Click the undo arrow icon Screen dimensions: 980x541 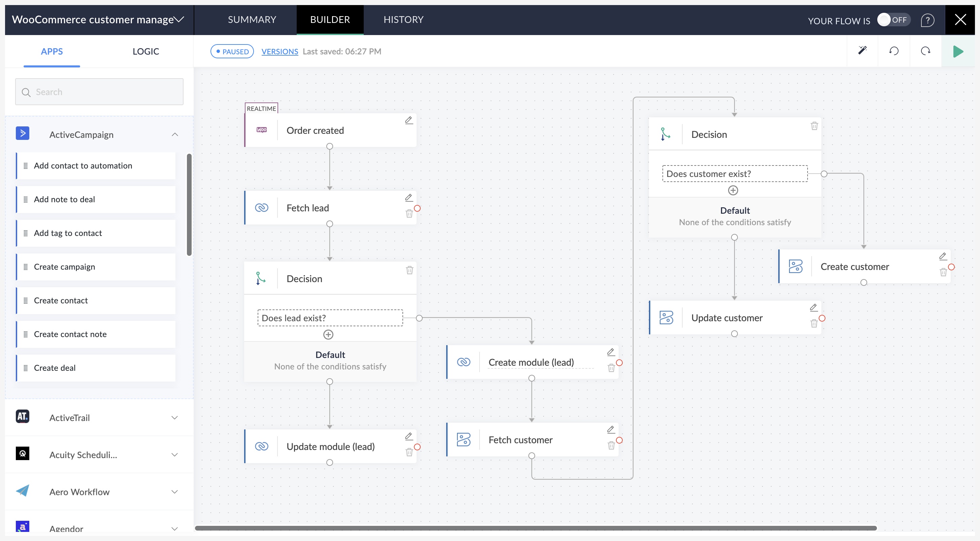(x=894, y=51)
